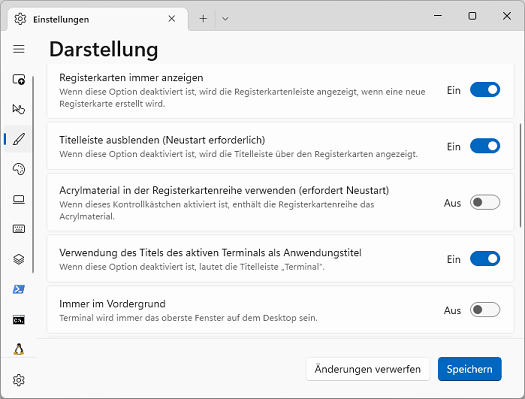
Task: Enable Acrylmaterial in der Registerkartenreihe toggle
Action: [485, 202]
